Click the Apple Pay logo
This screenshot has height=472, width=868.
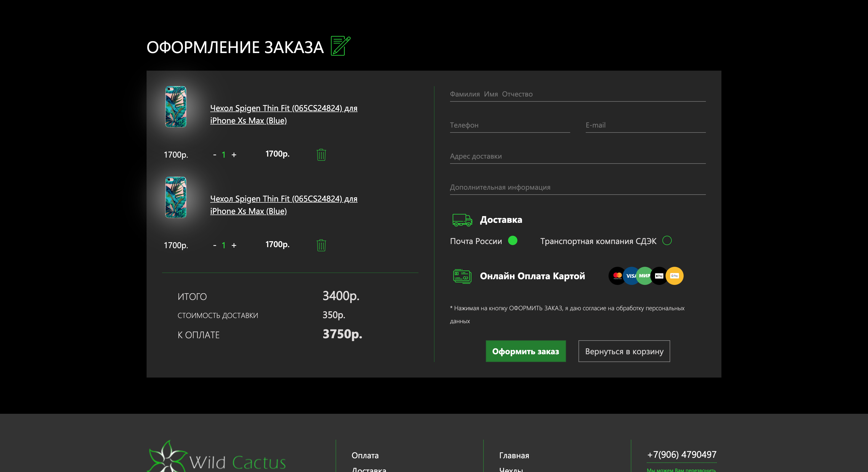coord(659,276)
